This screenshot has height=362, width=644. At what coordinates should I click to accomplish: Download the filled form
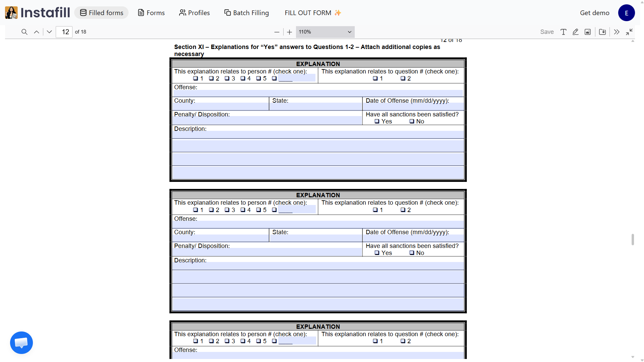[x=602, y=32]
